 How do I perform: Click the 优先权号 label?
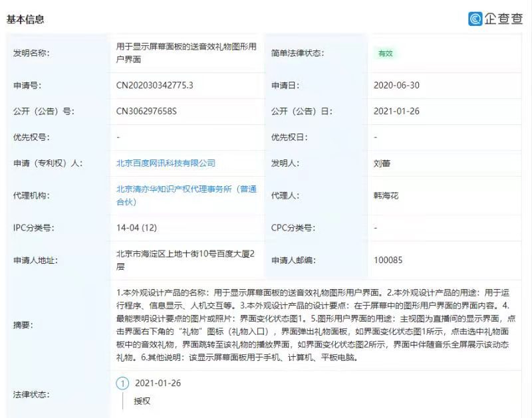(31, 138)
